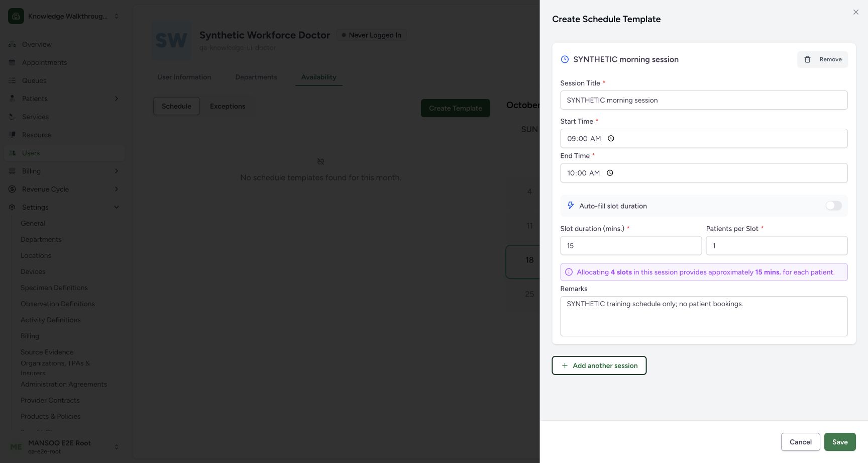This screenshot has height=463, width=868.
Task: Click the Settings gear icon in sidebar
Action: (12, 207)
